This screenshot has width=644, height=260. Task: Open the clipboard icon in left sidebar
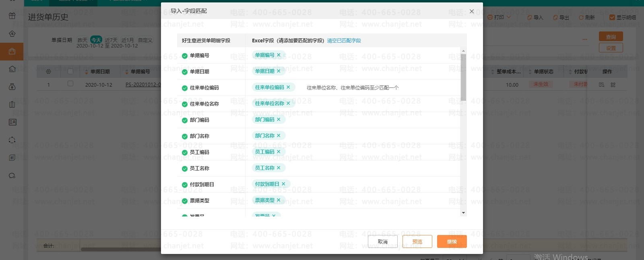point(12,104)
